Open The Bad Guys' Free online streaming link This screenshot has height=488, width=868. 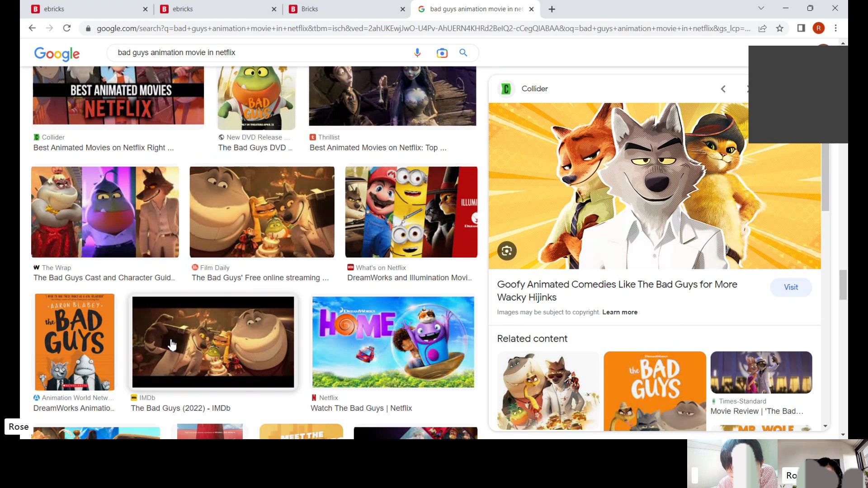(260, 278)
